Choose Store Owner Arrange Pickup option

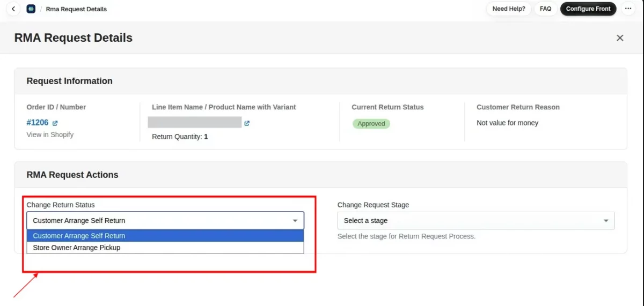pos(165,248)
